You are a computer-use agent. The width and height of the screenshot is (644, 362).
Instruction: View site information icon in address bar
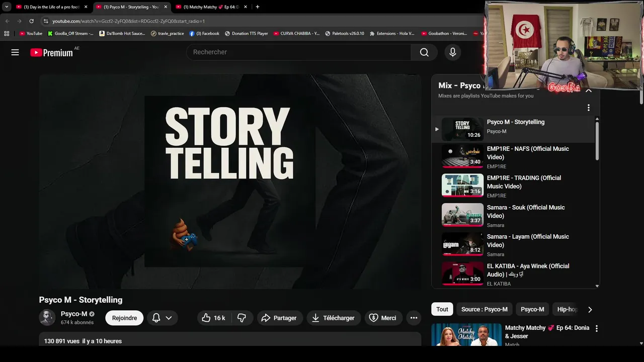[46, 21]
